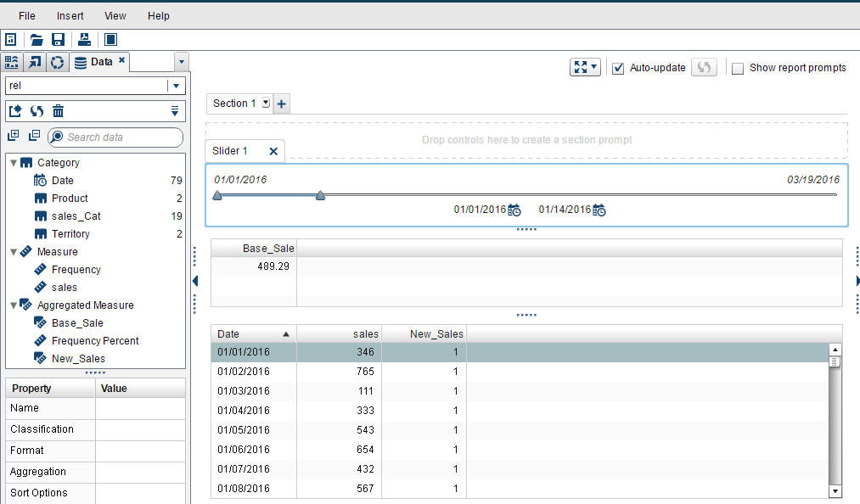Click the 765 sales cell
The image size is (860, 504).
point(365,372)
